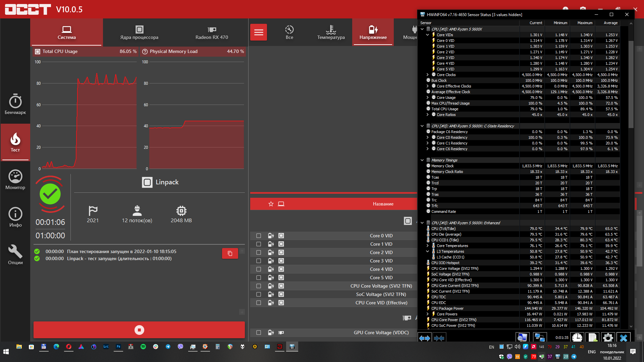
Task: Click the Название column header
Action: click(383, 204)
